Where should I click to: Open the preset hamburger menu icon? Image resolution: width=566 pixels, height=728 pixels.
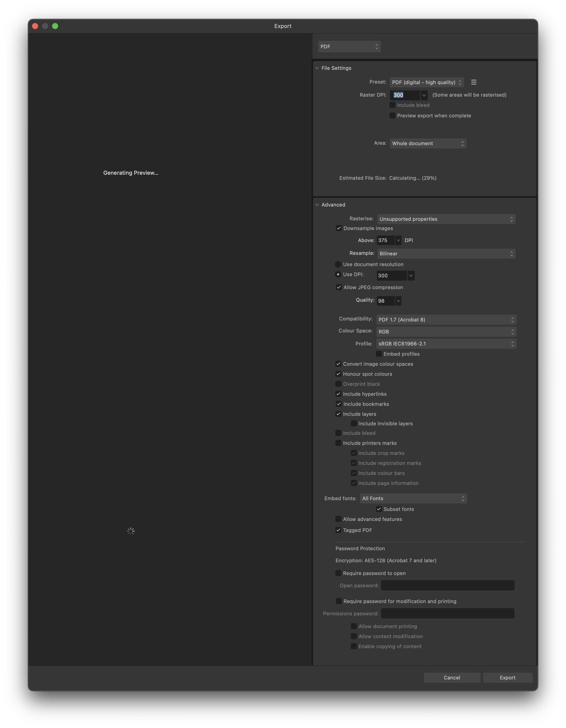pyautogui.click(x=474, y=82)
